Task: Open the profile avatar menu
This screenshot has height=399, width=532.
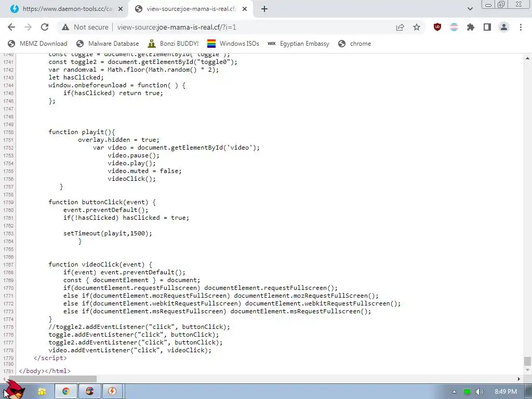Action: tap(504, 27)
